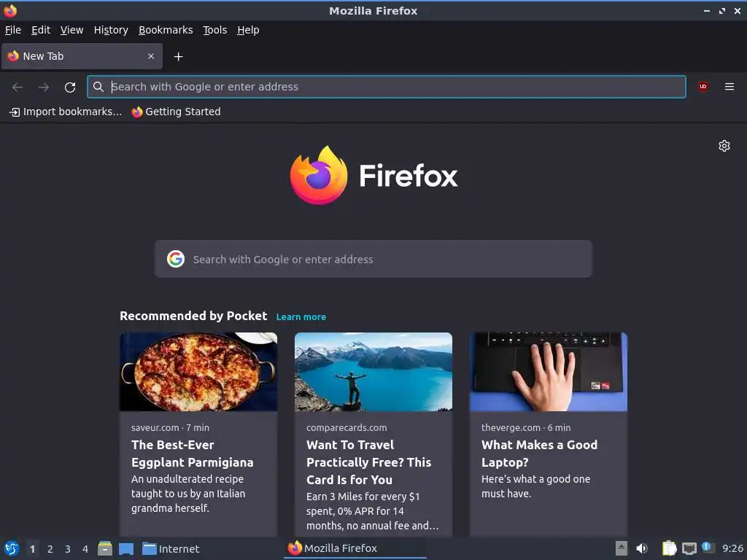Open the removable media eject tray icon

coord(622,548)
